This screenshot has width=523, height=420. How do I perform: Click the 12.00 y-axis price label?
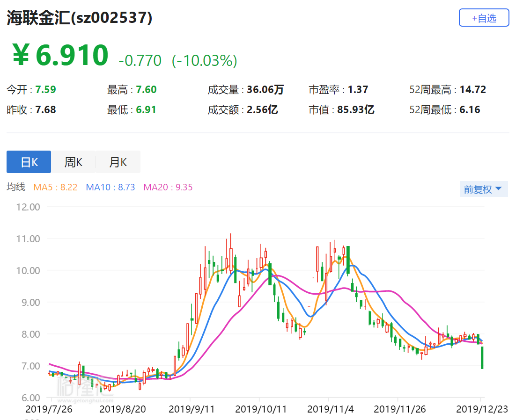click(28, 207)
